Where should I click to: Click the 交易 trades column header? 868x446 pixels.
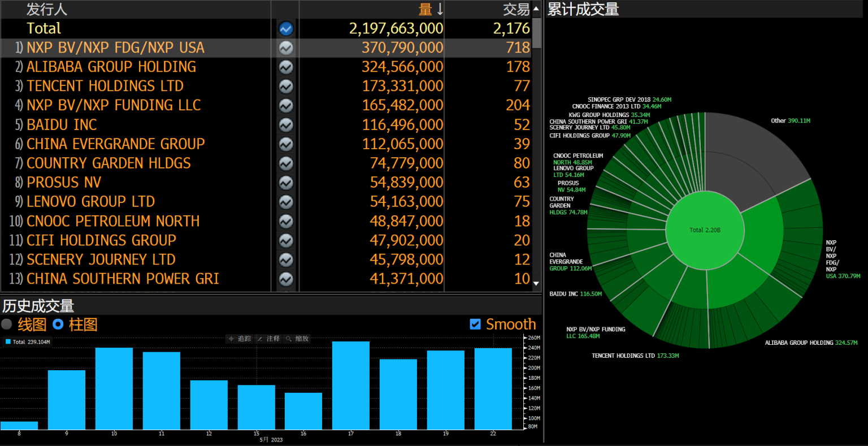[x=516, y=9]
